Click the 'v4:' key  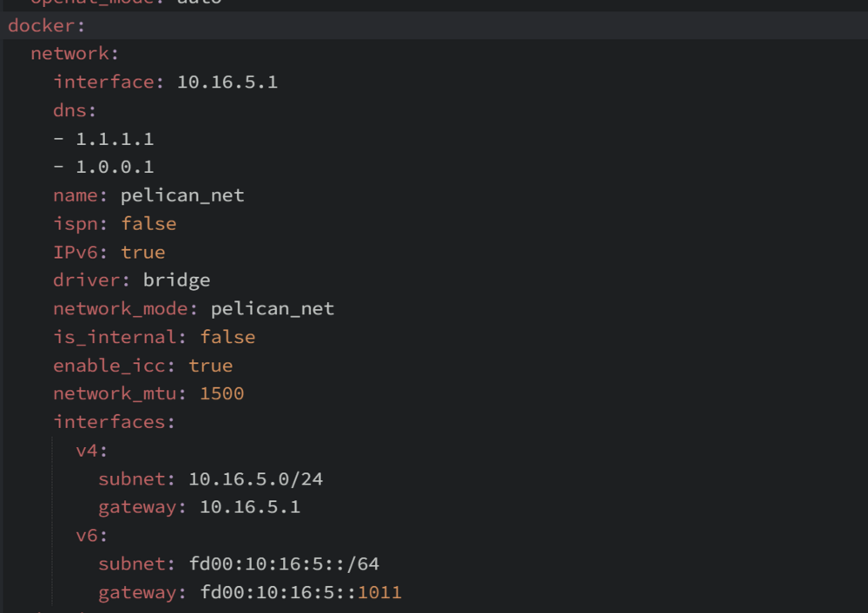(92, 451)
